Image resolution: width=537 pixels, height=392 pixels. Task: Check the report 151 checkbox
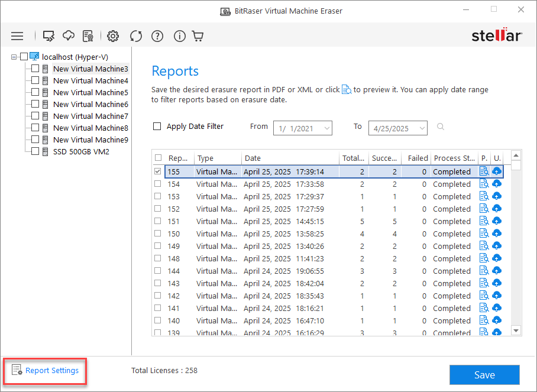click(157, 221)
